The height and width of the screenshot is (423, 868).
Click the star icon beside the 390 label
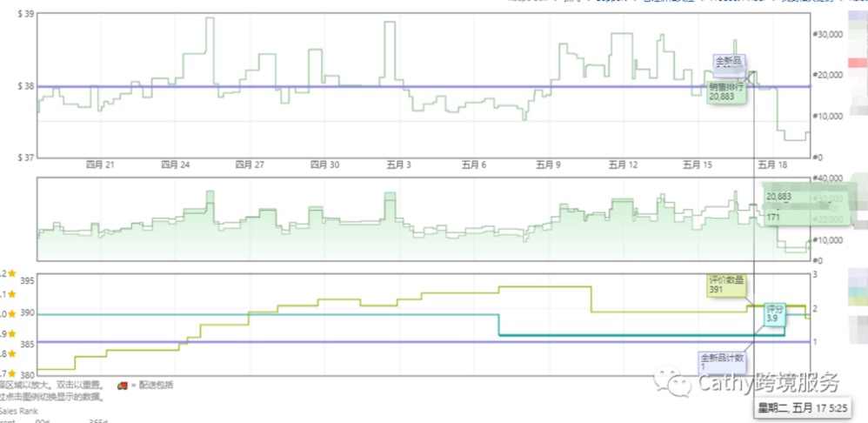11,314
